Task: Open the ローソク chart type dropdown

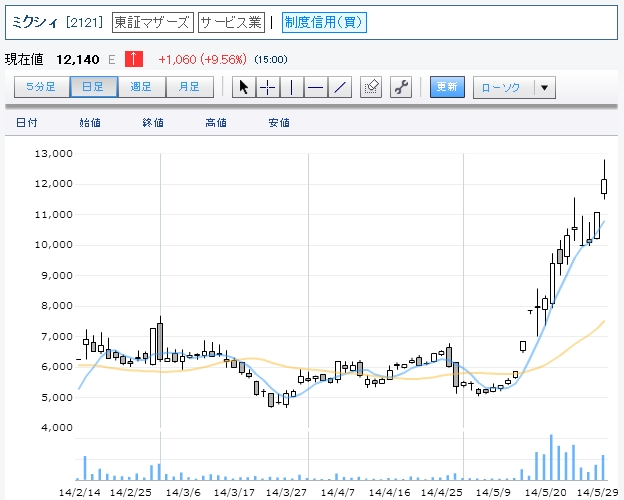Action: (x=503, y=87)
